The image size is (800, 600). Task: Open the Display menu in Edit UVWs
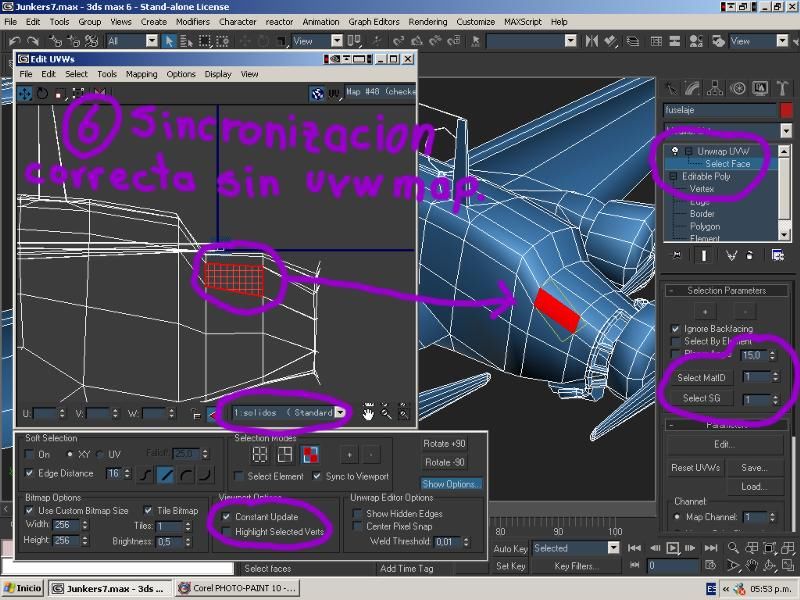point(218,74)
